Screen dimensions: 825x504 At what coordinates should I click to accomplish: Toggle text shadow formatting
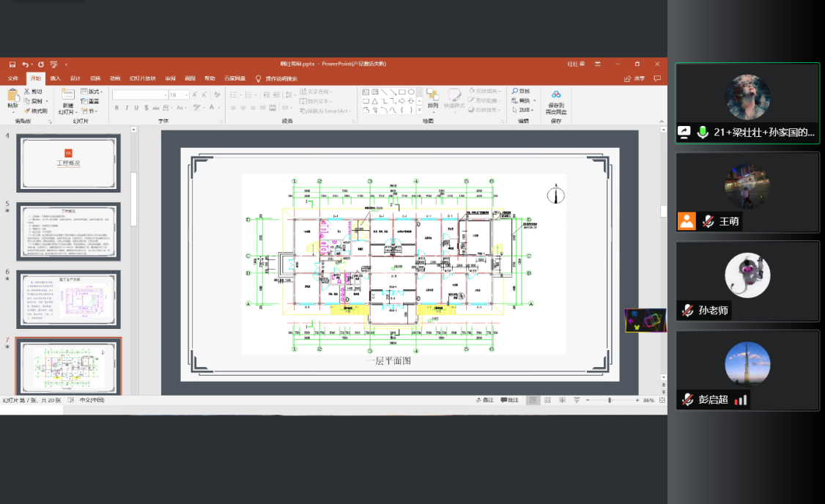coord(147,108)
